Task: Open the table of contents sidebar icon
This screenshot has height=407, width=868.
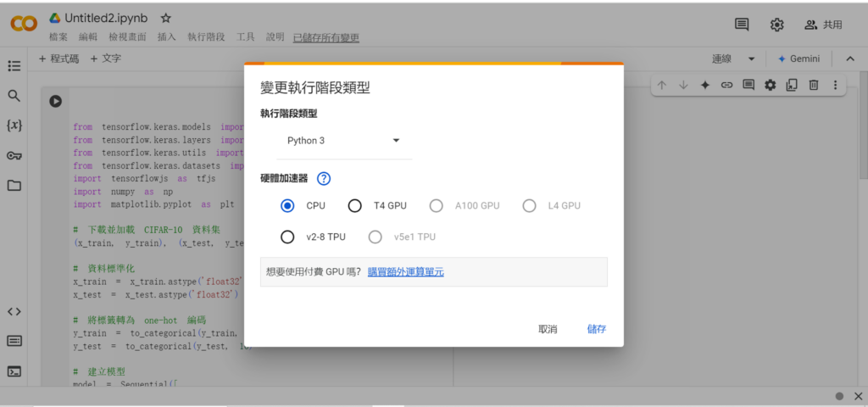Action: (x=14, y=65)
